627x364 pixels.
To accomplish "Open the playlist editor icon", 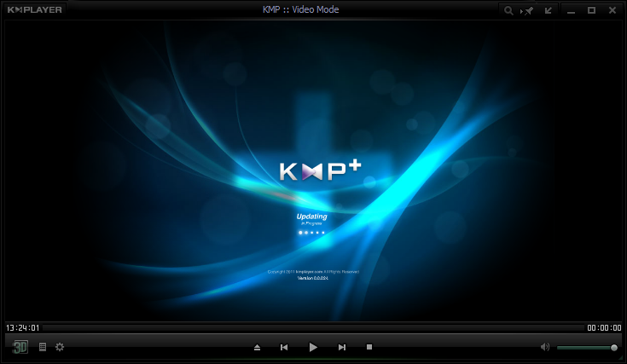I will point(43,347).
